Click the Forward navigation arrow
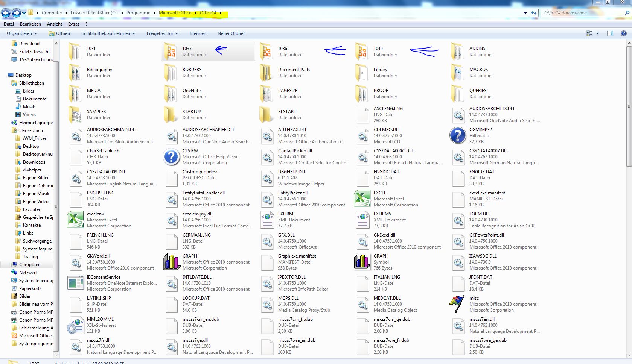Image resolution: width=632 pixels, height=364 pixels. [16, 13]
